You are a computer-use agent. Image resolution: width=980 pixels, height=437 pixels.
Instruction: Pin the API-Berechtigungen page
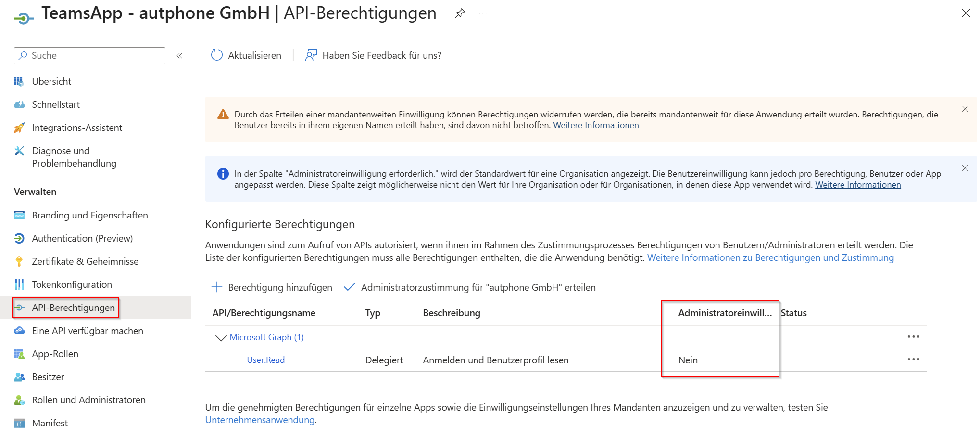[x=460, y=13]
